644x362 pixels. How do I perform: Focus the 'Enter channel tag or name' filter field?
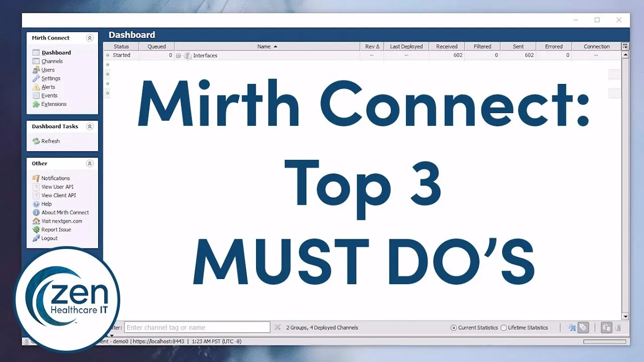pyautogui.click(x=197, y=327)
